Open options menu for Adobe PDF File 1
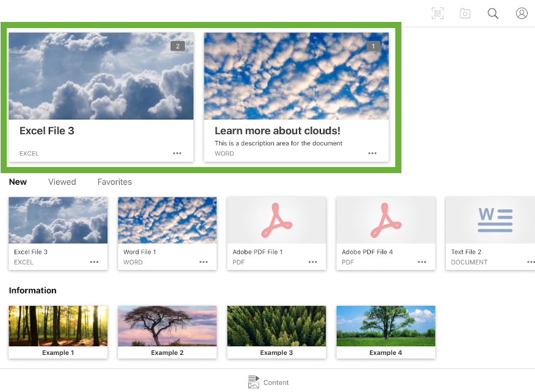 (x=312, y=262)
